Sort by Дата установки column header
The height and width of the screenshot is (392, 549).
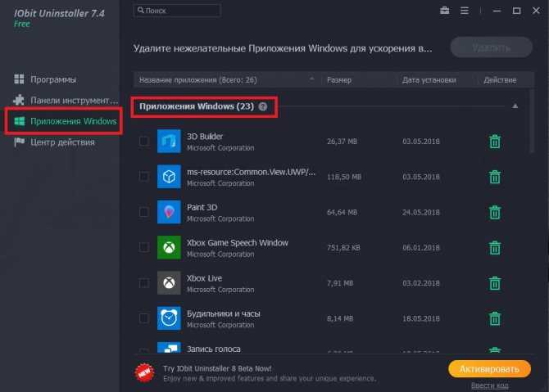(429, 80)
